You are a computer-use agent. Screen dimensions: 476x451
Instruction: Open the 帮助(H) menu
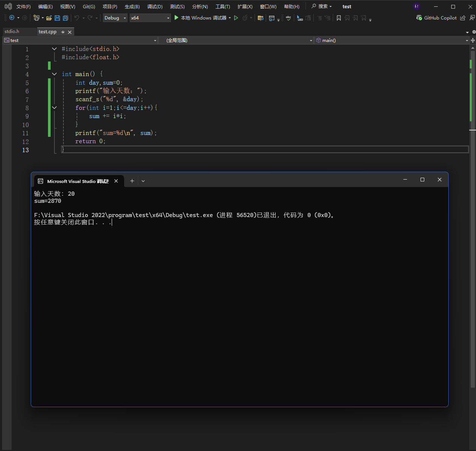click(x=292, y=6)
